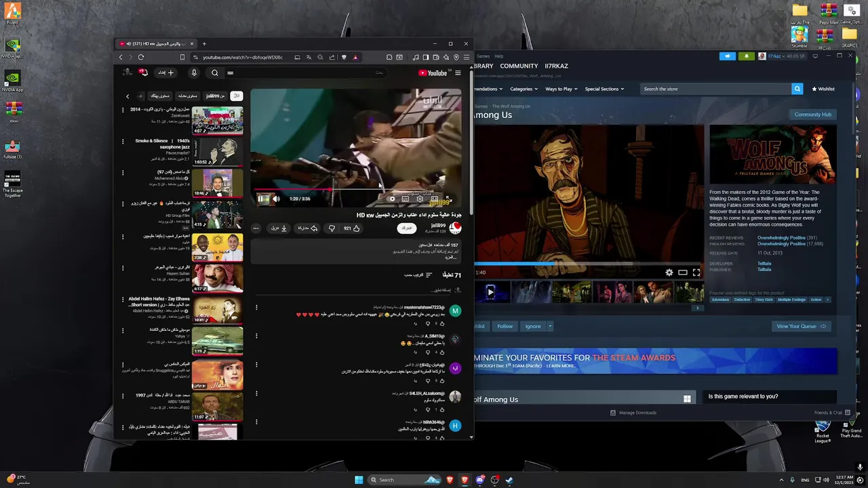Open jallil99 channel avatar
The image size is (868, 488).
pyautogui.click(x=455, y=228)
